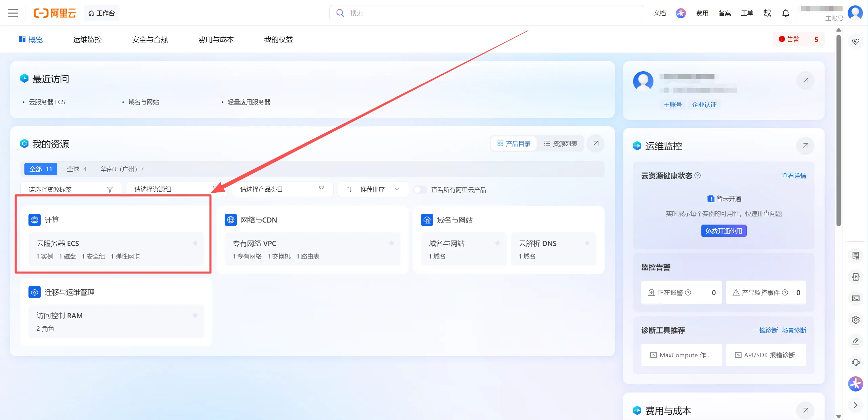The height and width of the screenshot is (420, 868).
Task: Open the notification bell
Action: pyautogui.click(x=786, y=13)
